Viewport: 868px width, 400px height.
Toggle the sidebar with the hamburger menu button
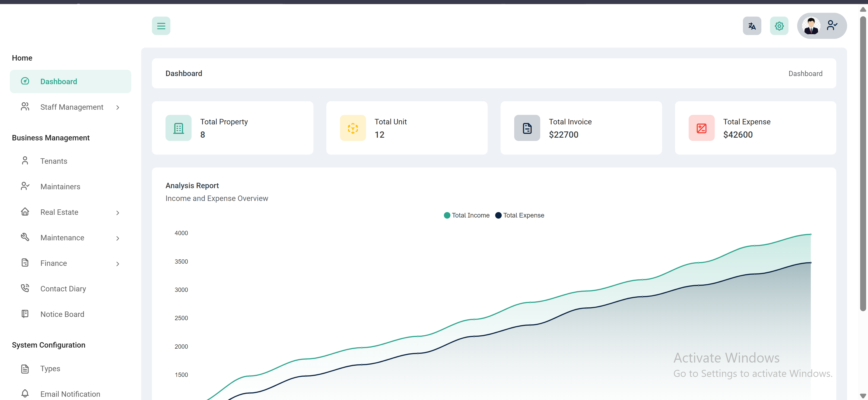click(x=161, y=26)
